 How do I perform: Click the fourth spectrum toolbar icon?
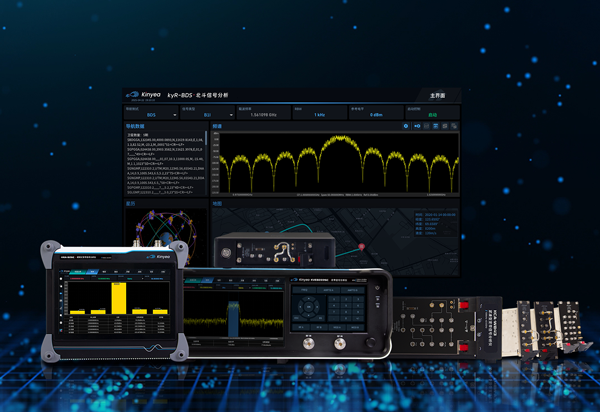coord(435,126)
